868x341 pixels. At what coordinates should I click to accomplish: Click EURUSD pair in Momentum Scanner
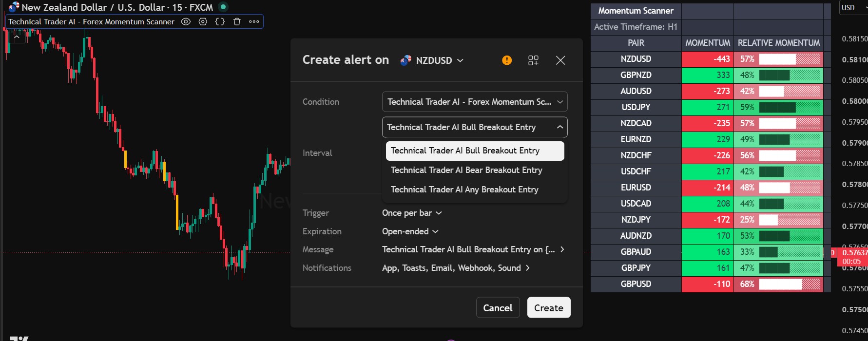(x=636, y=188)
